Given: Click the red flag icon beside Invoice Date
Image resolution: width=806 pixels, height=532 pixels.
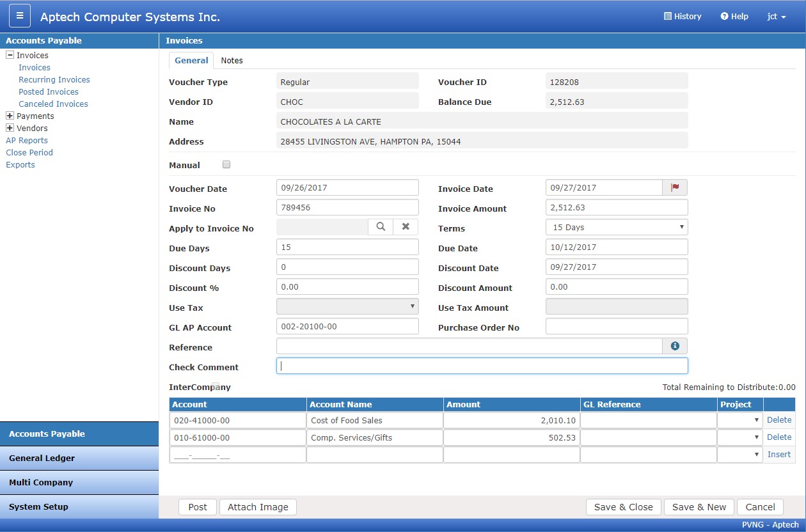Looking at the screenshot, I should click(674, 188).
